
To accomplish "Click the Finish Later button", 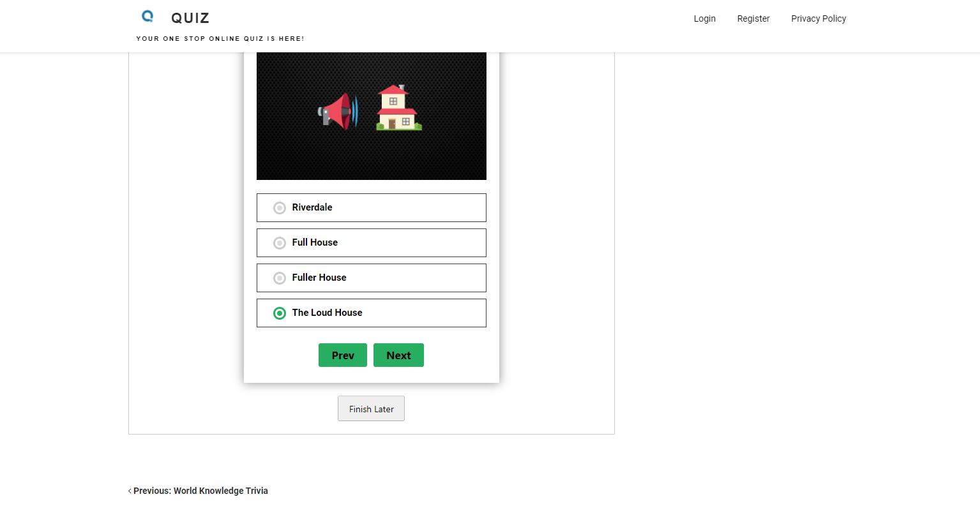I will tap(371, 409).
